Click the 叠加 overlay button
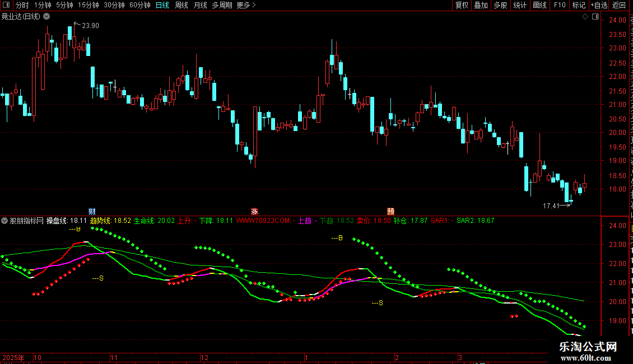Image resolution: width=633 pixels, height=364 pixels. [481, 5]
